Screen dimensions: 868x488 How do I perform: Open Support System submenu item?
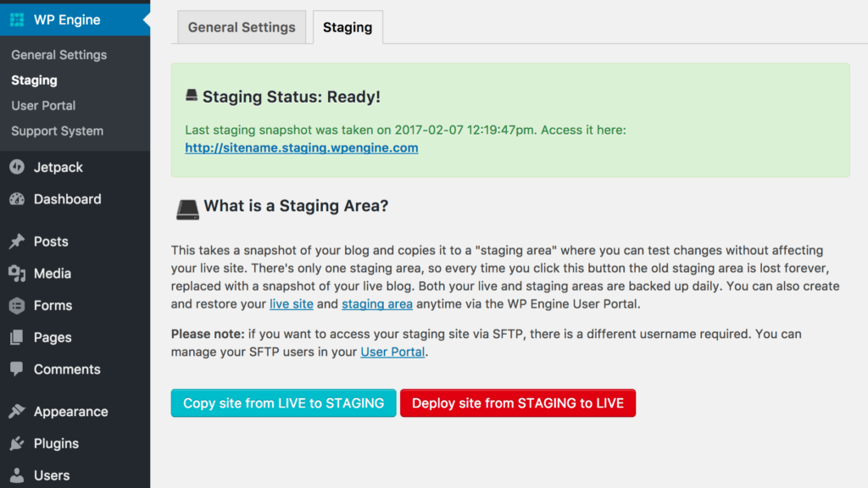tap(57, 131)
